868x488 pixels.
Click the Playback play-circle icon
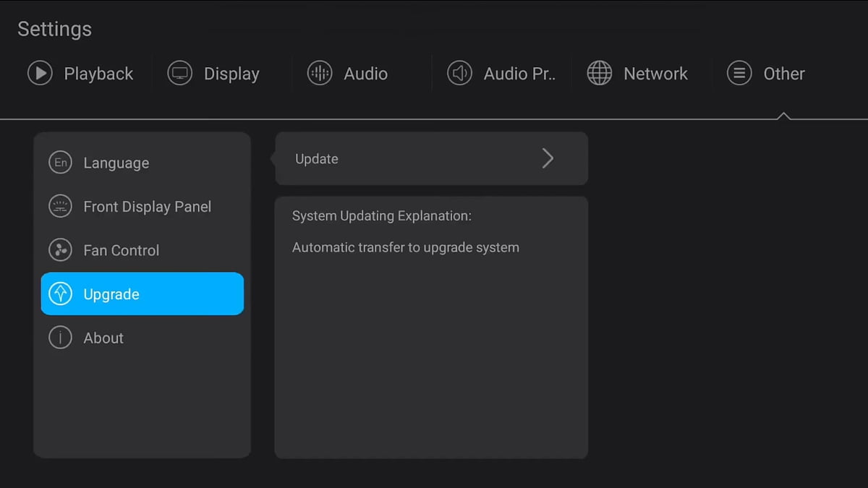40,73
